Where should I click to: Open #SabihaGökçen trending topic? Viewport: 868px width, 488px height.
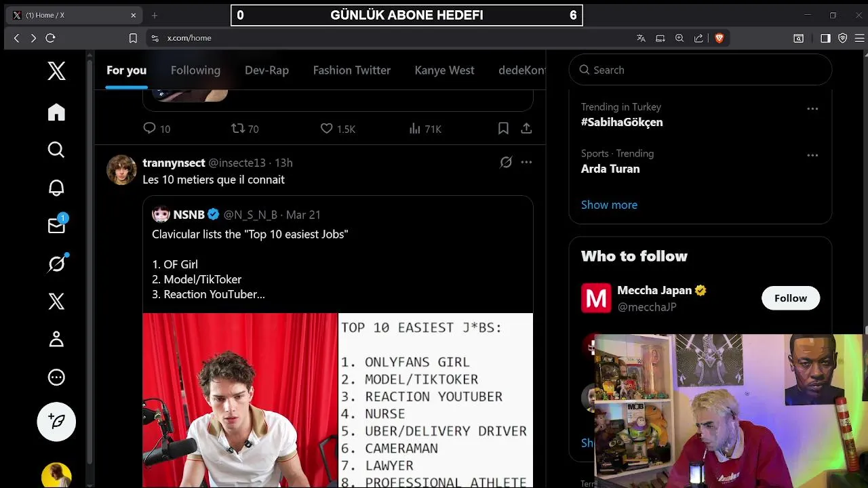(x=622, y=122)
